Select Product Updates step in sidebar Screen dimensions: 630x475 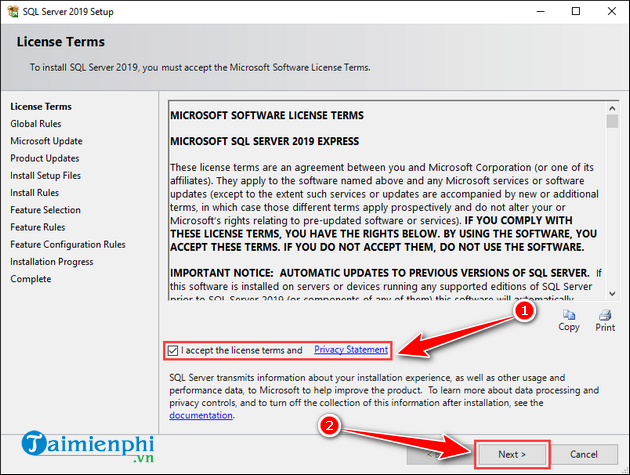45,158
